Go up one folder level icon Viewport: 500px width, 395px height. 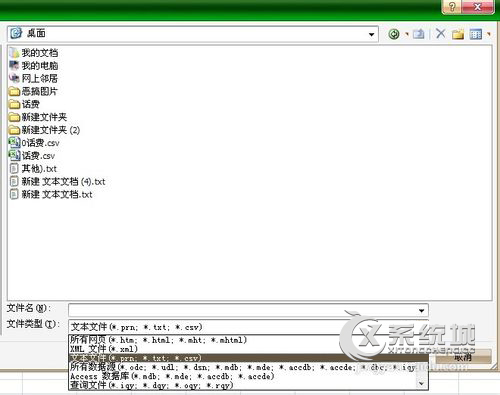pyautogui.click(x=418, y=34)
